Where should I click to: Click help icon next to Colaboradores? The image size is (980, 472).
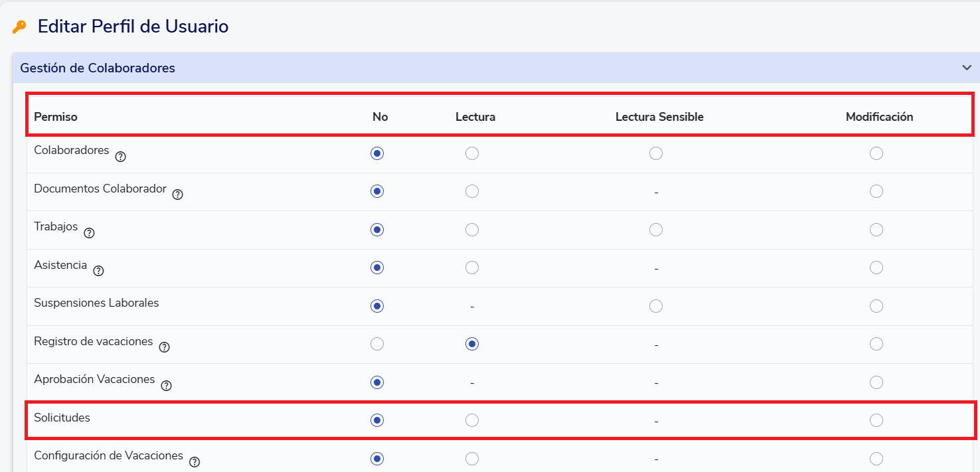click(x=120, y=157)
